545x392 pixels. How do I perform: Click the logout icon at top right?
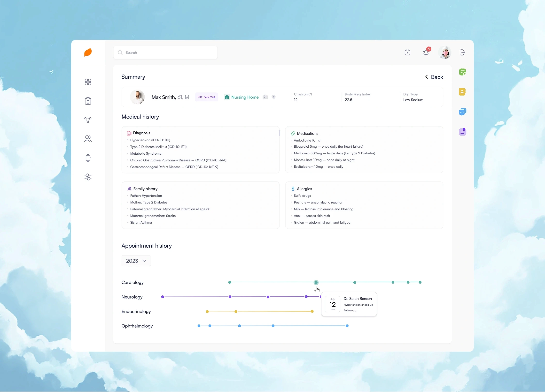pos(462,53)
